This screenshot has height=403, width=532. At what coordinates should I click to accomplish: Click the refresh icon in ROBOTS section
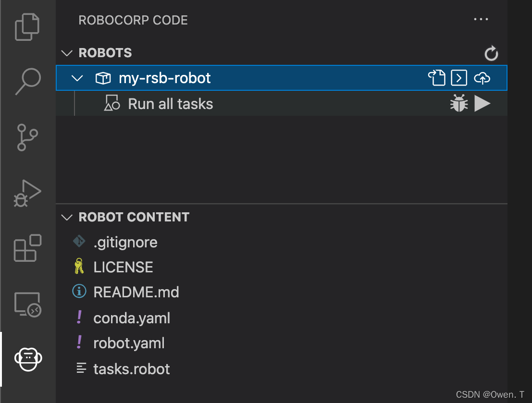[491, 53]
